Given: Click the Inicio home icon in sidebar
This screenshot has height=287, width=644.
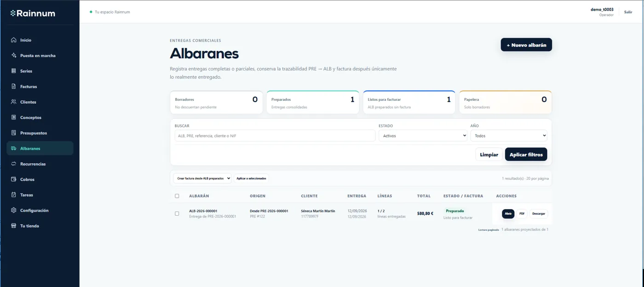Looking at the screenshot, I should pyautogui.click(x=14, y=40).
